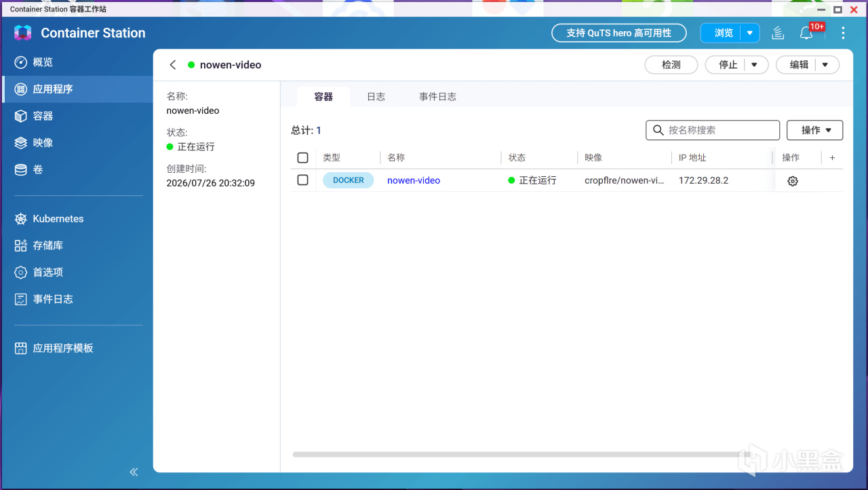
Task: Tick the nowen-video row checkbox
Action: coord(303,180)
